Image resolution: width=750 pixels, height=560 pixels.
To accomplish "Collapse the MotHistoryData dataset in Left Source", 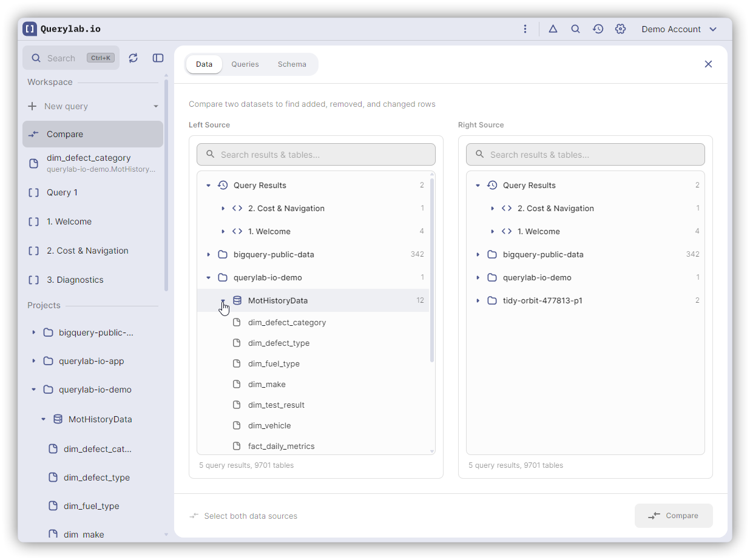I will tap(223, 300).
